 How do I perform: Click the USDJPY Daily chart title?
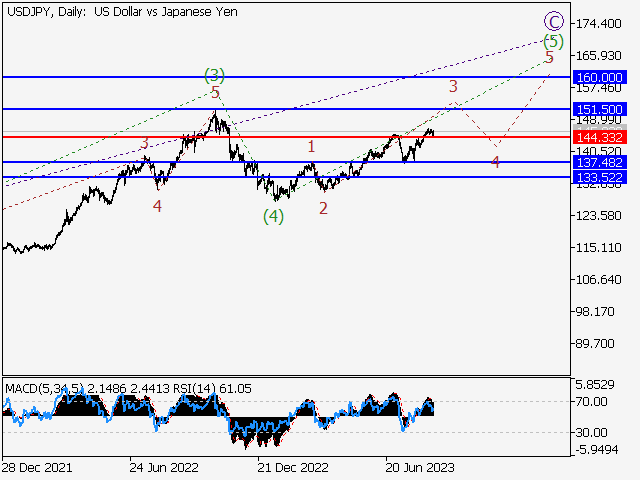122,12
